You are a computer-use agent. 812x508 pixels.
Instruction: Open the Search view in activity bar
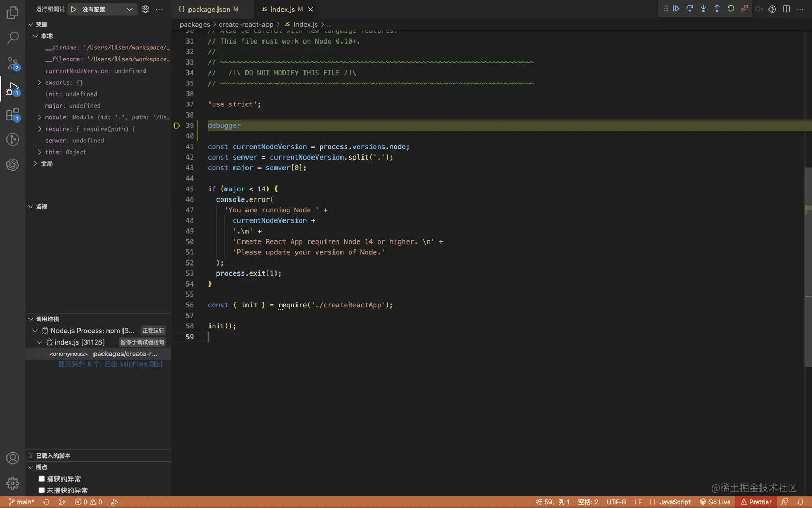coord(12,38)
